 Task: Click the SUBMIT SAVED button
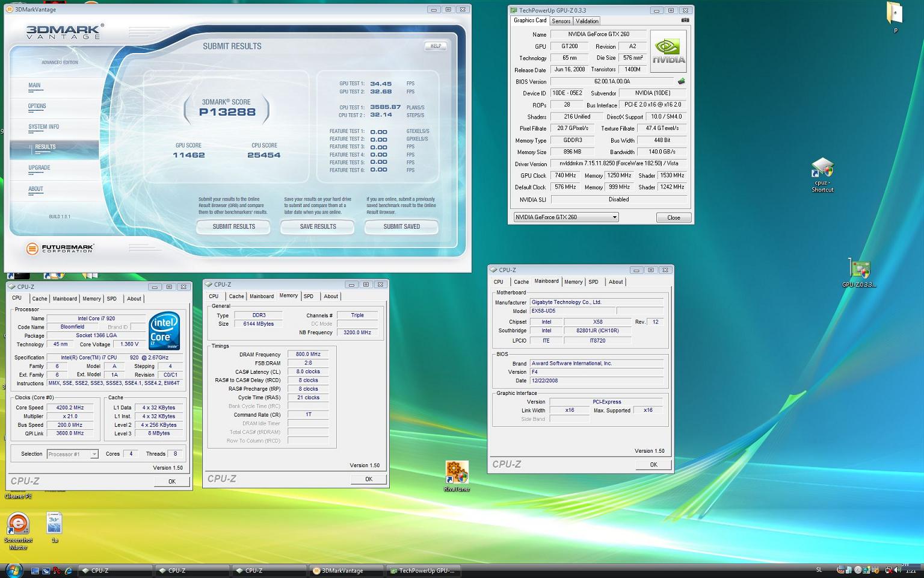[x=402, y=226]
